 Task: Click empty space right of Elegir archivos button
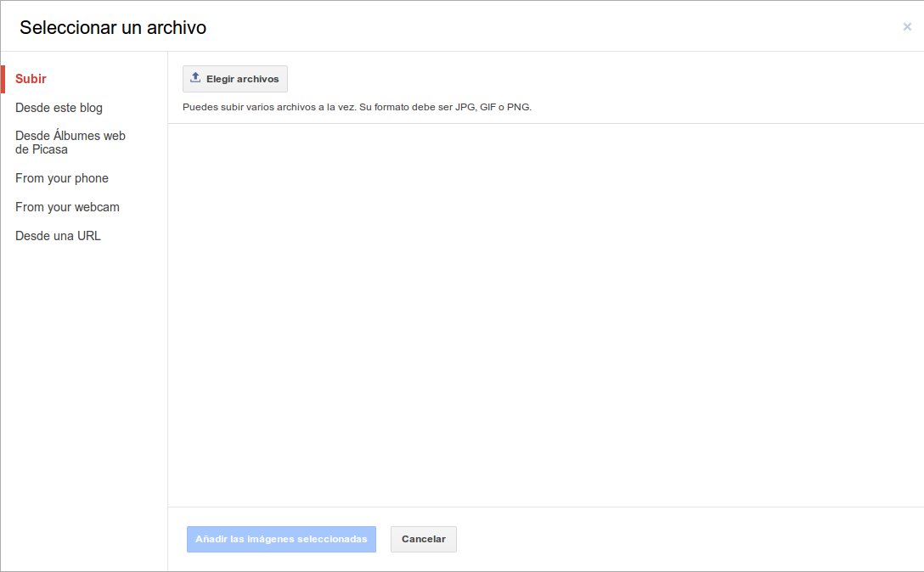click(x=594, y=79)
